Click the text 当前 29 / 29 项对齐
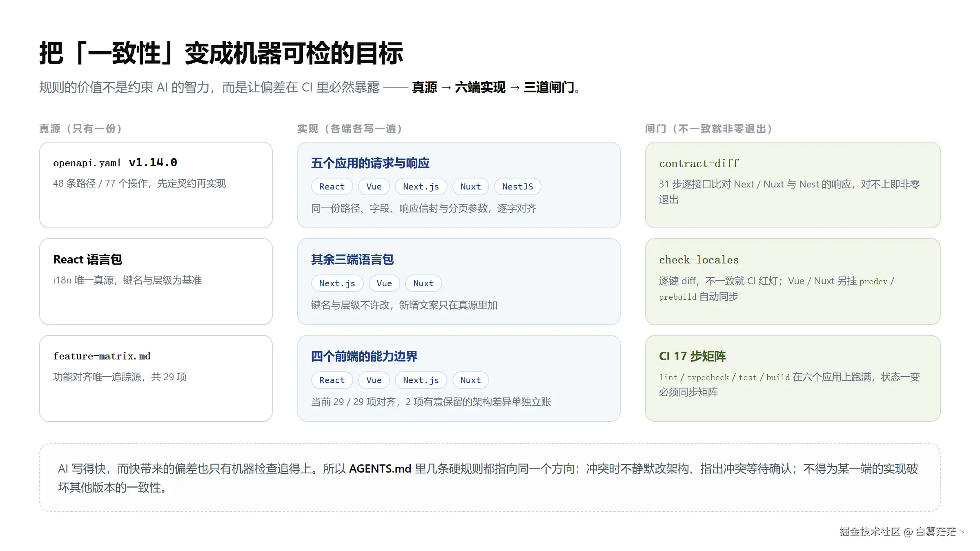This screenshot has width=980, height=551. click(354, 402)
